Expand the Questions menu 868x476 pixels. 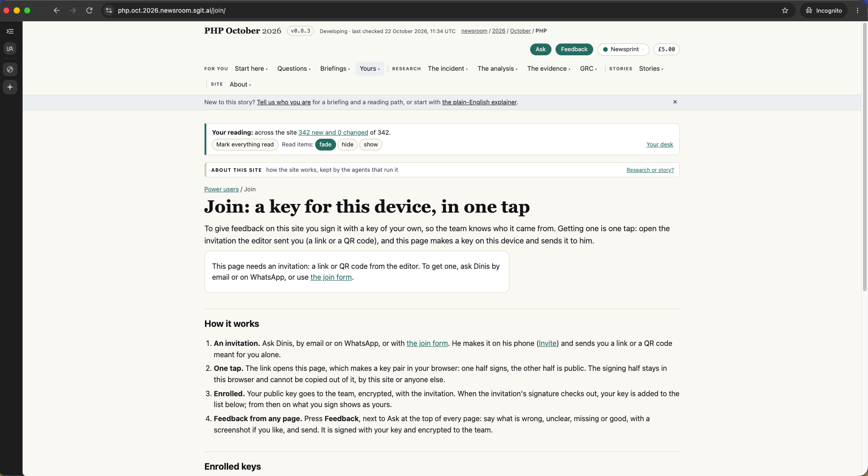294,68
